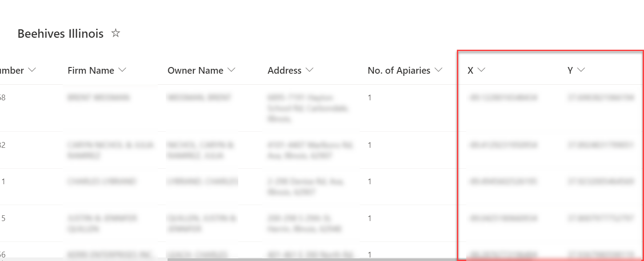This screenshot has height=261, width=644.
Task: Open the Firm Name column dropdown arrow
Action: coord(123,70)
